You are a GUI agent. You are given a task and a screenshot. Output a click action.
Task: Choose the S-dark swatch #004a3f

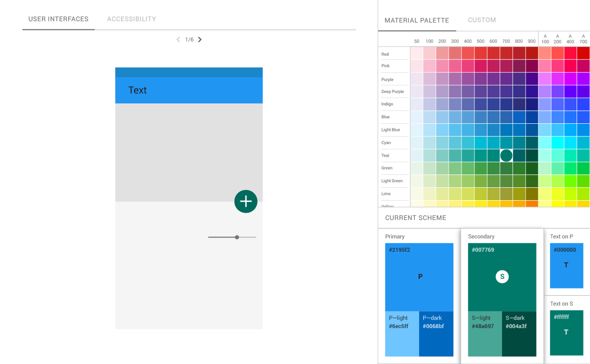point(519,334)
